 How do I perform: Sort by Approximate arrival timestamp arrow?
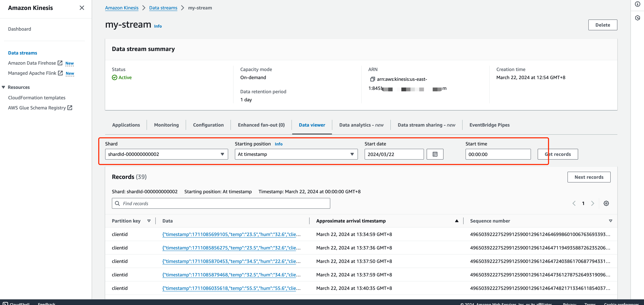pyautogui.click(x=456, y=221)
